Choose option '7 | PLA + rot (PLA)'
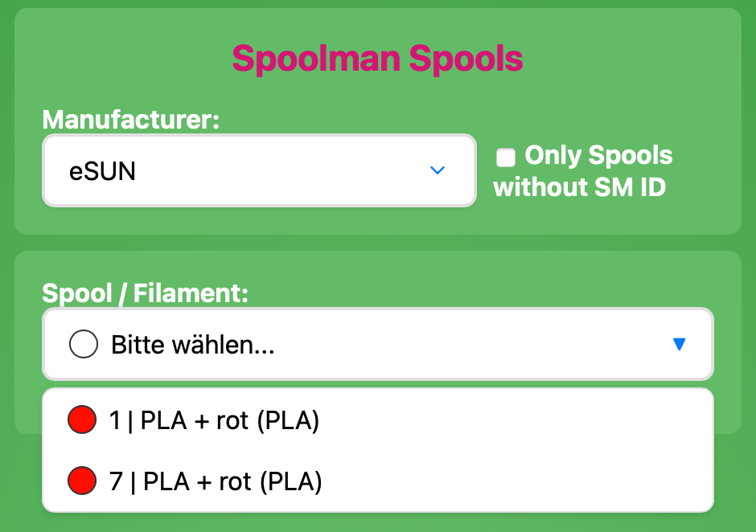 pos(216,481)
